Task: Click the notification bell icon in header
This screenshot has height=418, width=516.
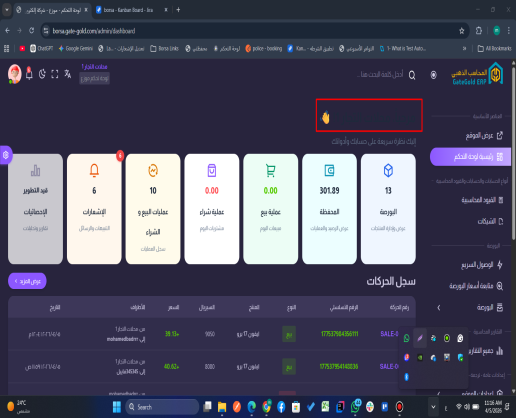Action: coord(29,74)
